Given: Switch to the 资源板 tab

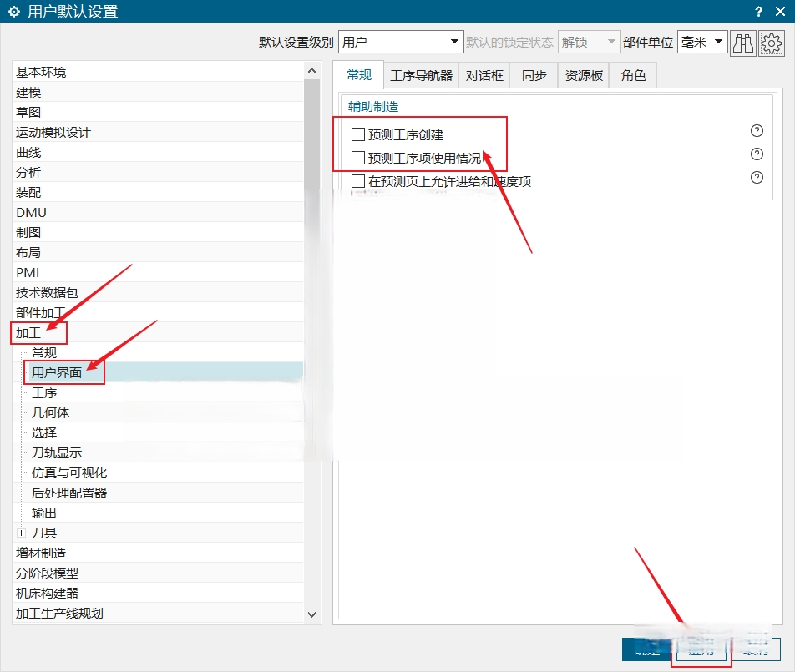Looking at the screenshot, I should pos(584,75).
